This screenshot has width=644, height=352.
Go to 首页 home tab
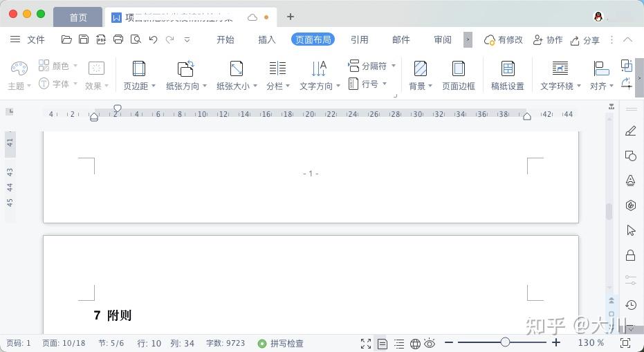pyautogui.click(x=78, y=17)
